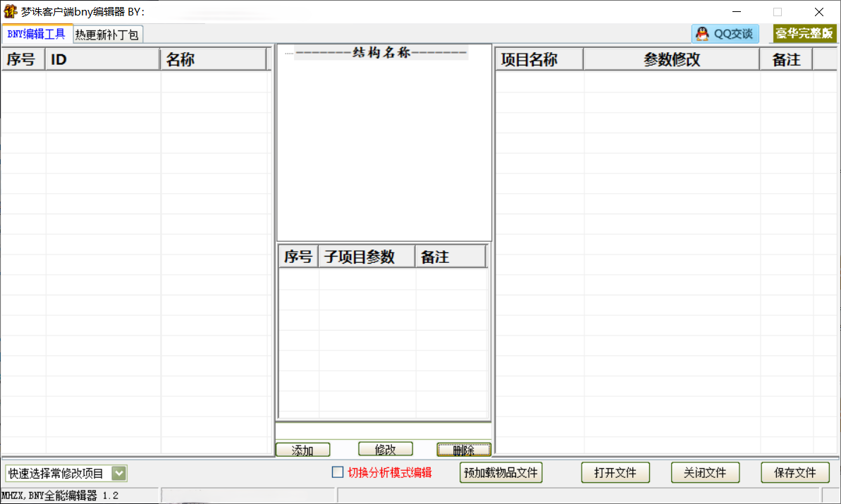Switch to the BNY编辑工具 tab

[x=37, y=34]
